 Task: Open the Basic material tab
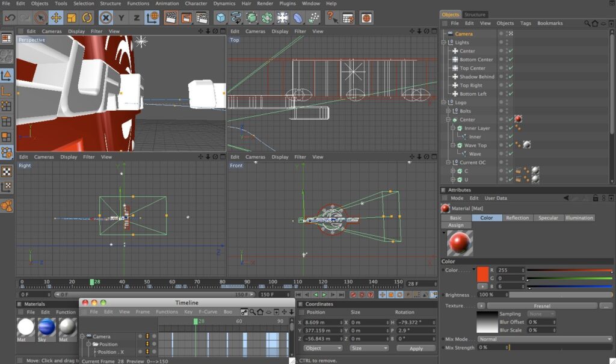pos(456,218)
